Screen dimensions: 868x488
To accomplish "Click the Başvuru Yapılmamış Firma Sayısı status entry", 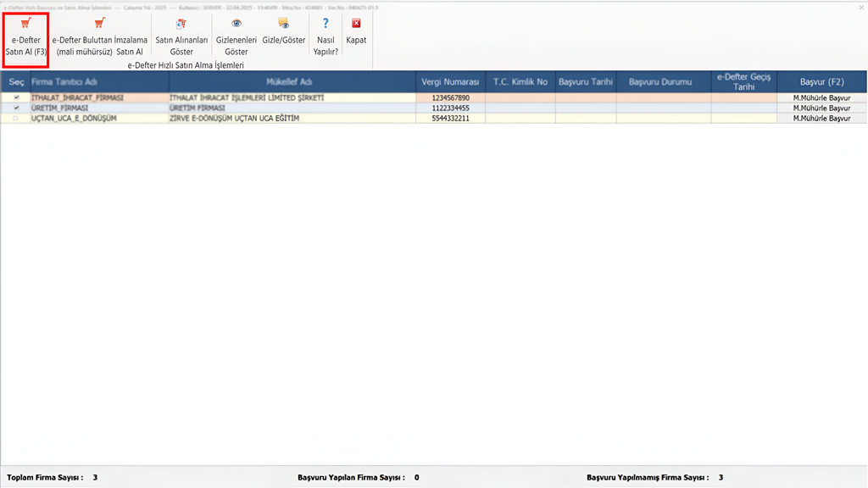I will point(655,478).
